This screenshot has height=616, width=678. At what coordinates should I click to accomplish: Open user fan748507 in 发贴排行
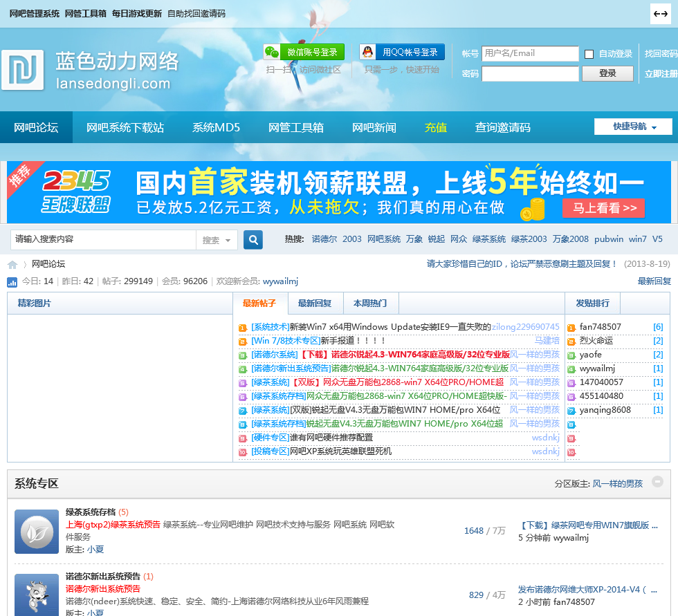coord(601,327)
